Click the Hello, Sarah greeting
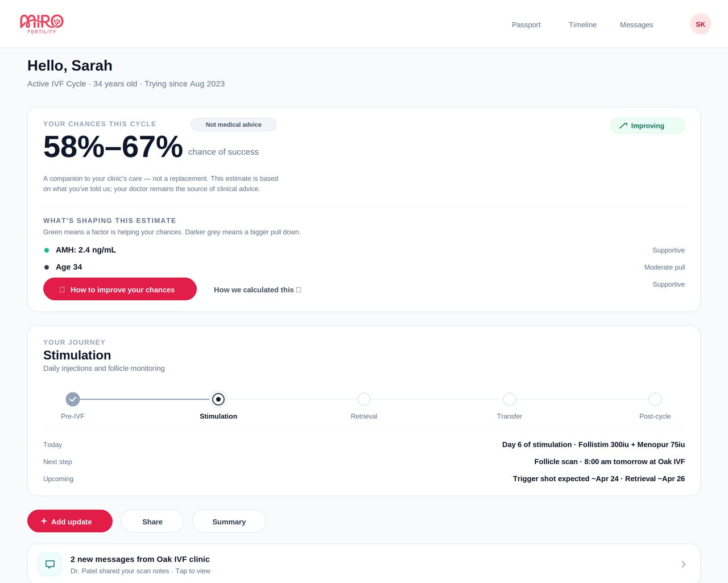The width and height of the screenshot is (728, 583). [70, 65]
